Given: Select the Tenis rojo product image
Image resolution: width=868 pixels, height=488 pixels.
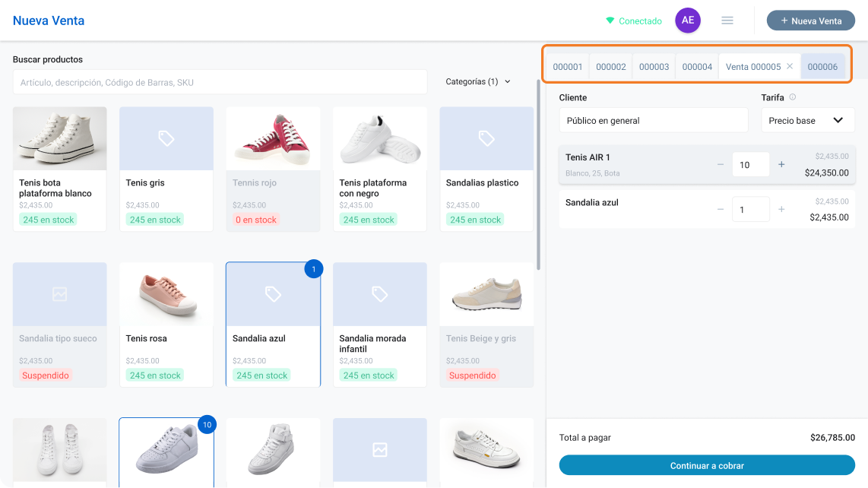Looking at the screenshot, I should coord(273,138).
